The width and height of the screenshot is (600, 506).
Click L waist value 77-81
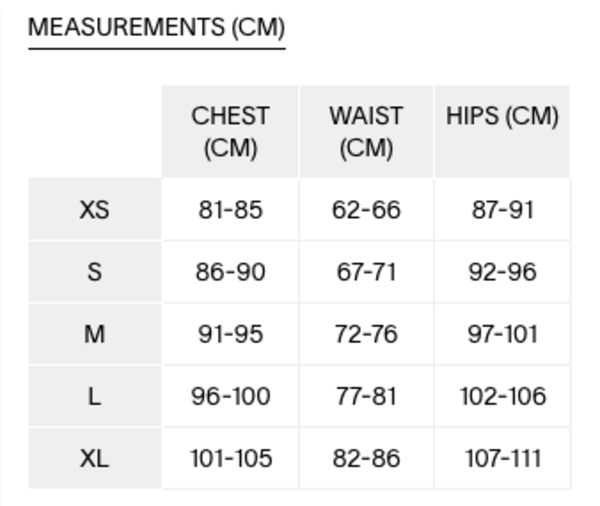(366, 396)
